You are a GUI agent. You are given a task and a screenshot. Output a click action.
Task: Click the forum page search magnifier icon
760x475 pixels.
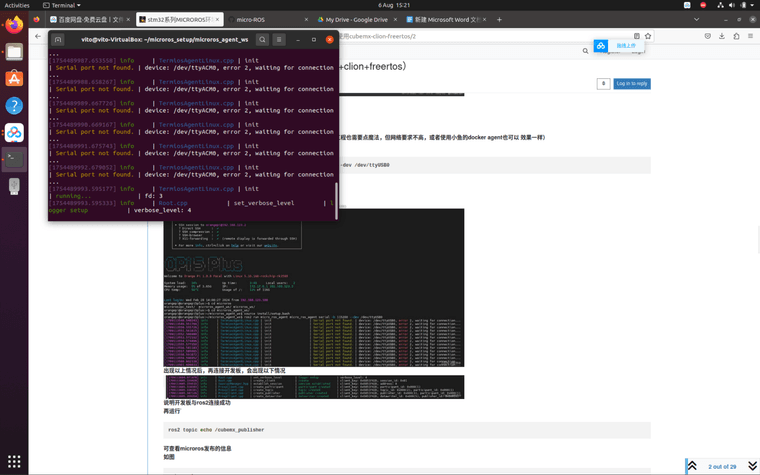pos(586,51)
